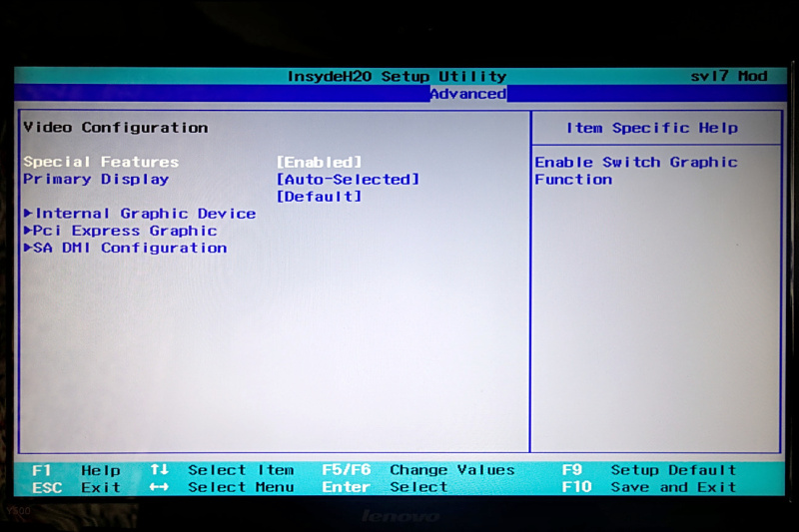Screen dimensions: 799x532
Task: Expand the SA DMI Configuration submenu
Action: [x=125, y=248]
